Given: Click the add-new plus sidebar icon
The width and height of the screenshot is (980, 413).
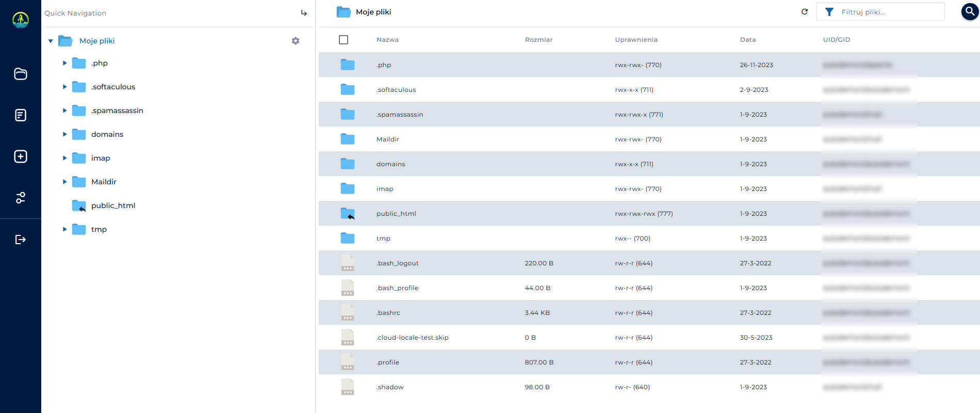Looking at the screenshot, I should pos(21,156).
